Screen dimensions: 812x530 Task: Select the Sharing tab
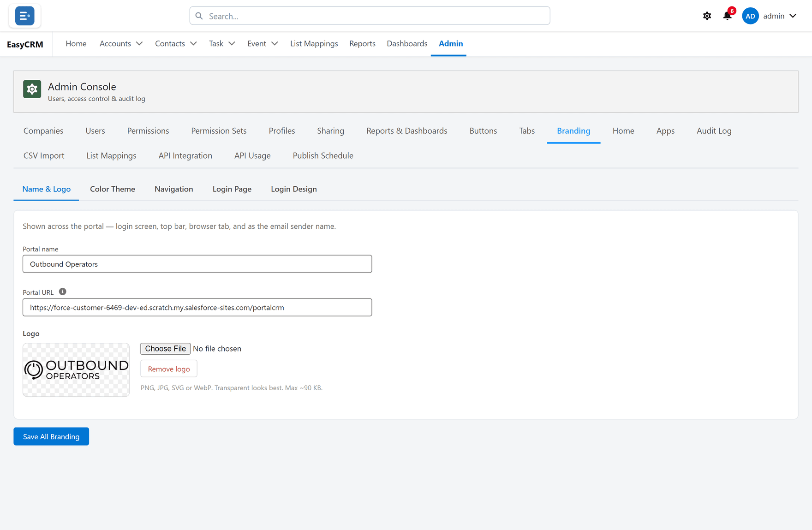pyautogui.click(x=330, y=131)
